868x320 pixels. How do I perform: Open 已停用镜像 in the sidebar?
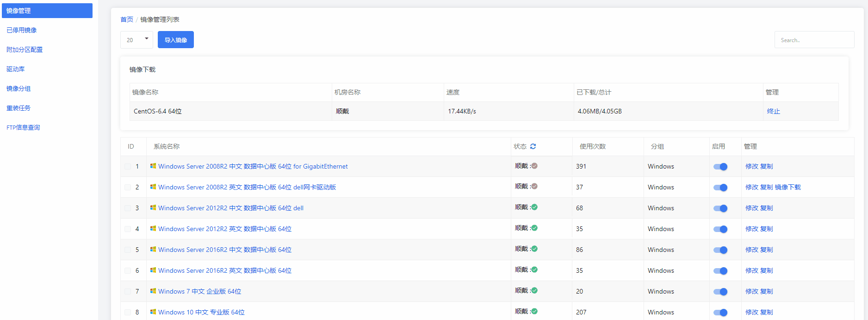[22, 30]
